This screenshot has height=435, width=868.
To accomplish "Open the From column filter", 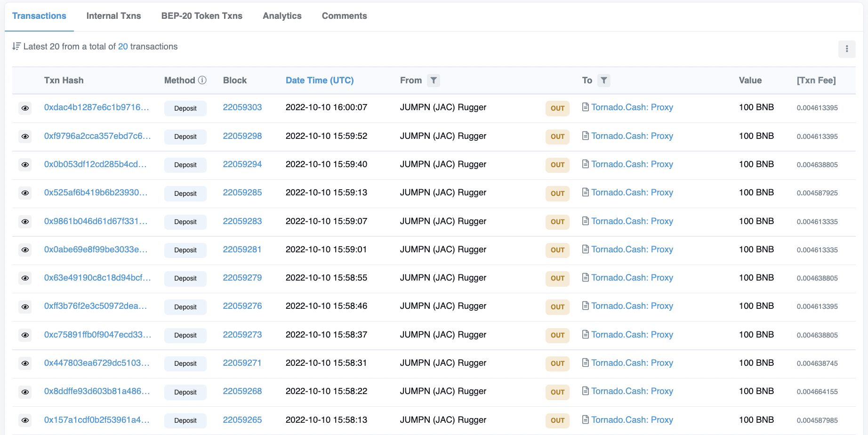I will click(434, 81).
